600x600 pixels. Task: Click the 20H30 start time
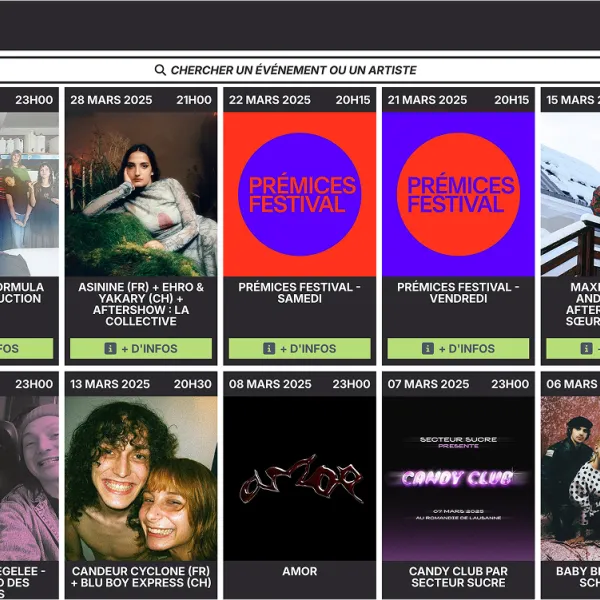point(192,384)
